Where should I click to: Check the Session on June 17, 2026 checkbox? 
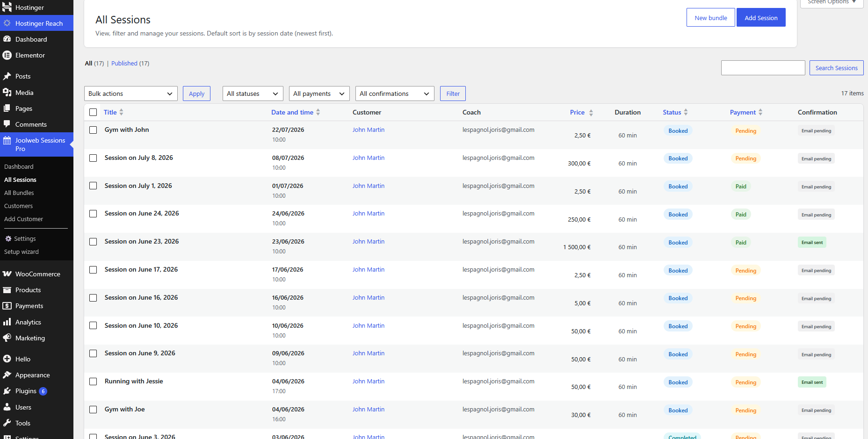click(x=93, y=270)
